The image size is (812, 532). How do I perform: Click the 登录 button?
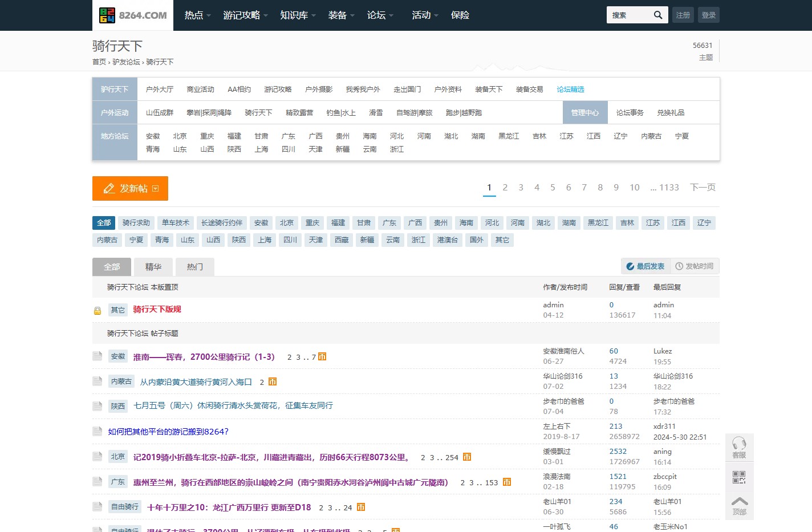(709, 15)
